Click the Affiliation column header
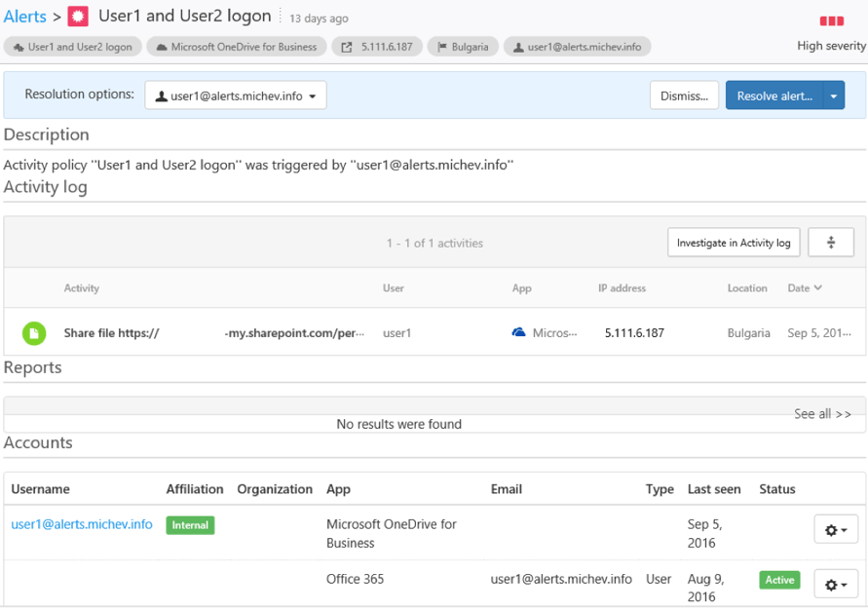868x610 pixels. coord(195,489)
